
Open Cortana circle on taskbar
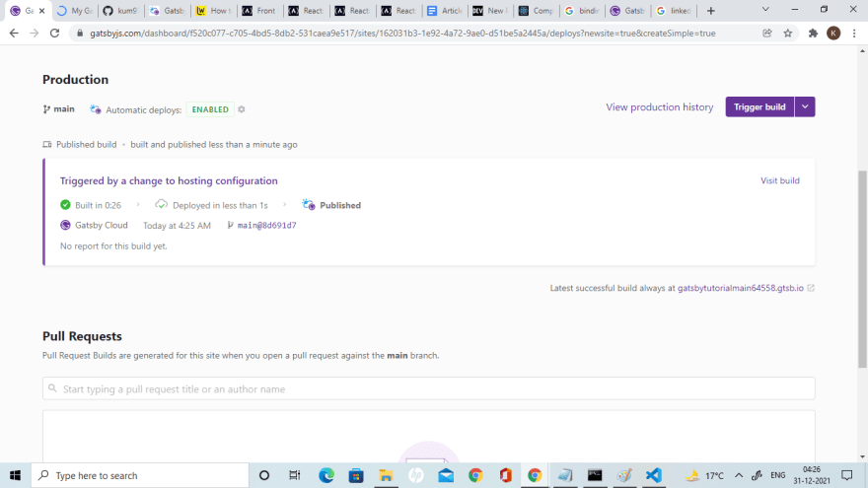pyautogui.click(x=264, y=475)
